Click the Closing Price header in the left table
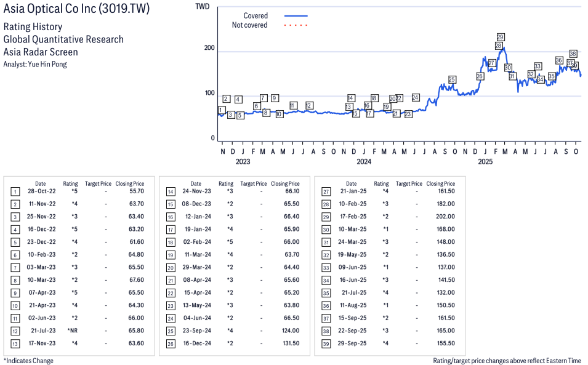The image size is (588, 365). (x=130, y=183)
